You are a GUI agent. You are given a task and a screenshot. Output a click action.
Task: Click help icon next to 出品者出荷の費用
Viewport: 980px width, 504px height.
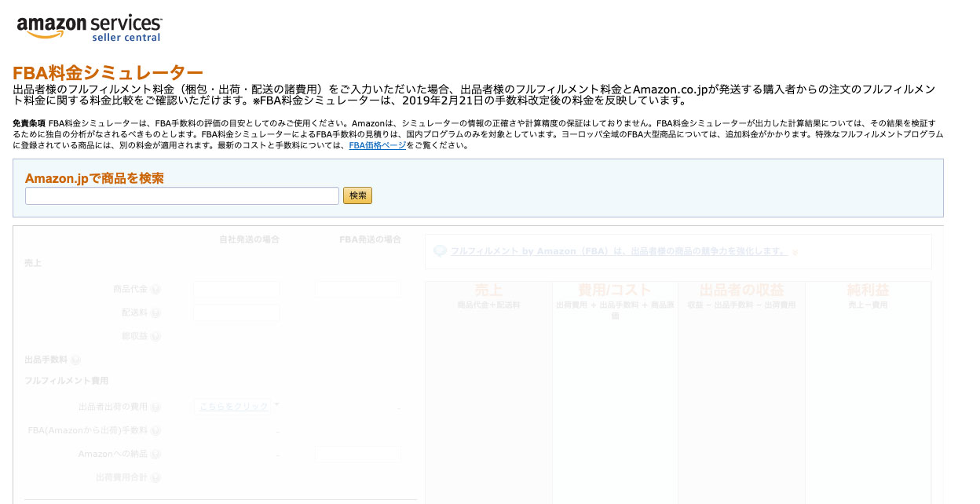155,407
